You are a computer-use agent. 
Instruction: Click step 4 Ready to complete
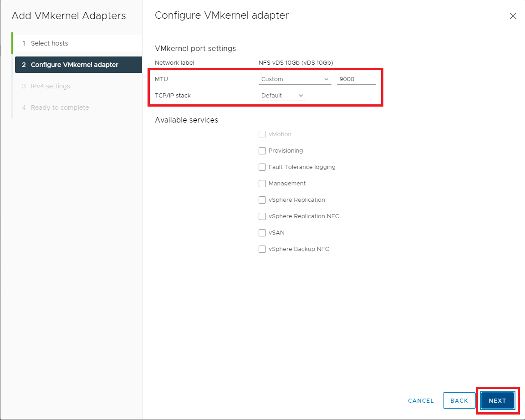[60, 108]
